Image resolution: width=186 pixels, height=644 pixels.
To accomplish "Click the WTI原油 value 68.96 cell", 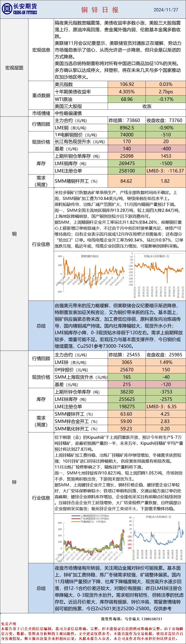I will pyautogui.click(x=127, y=99).
